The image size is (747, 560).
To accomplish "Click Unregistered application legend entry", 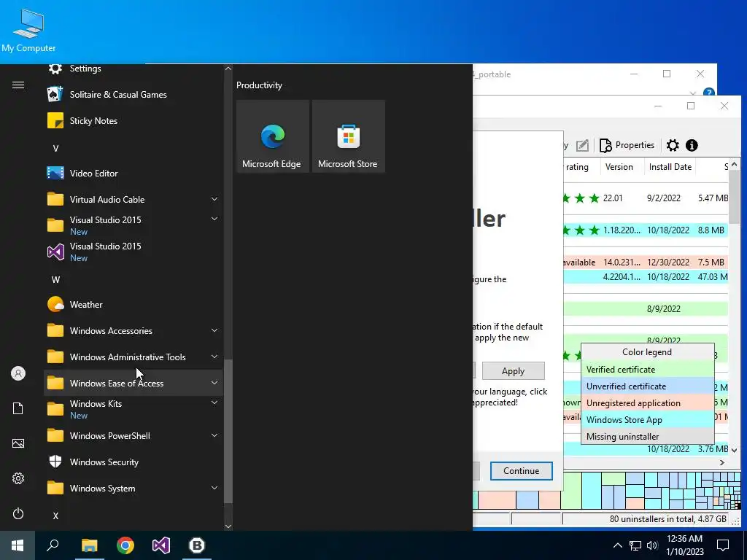I will point(648,402).
